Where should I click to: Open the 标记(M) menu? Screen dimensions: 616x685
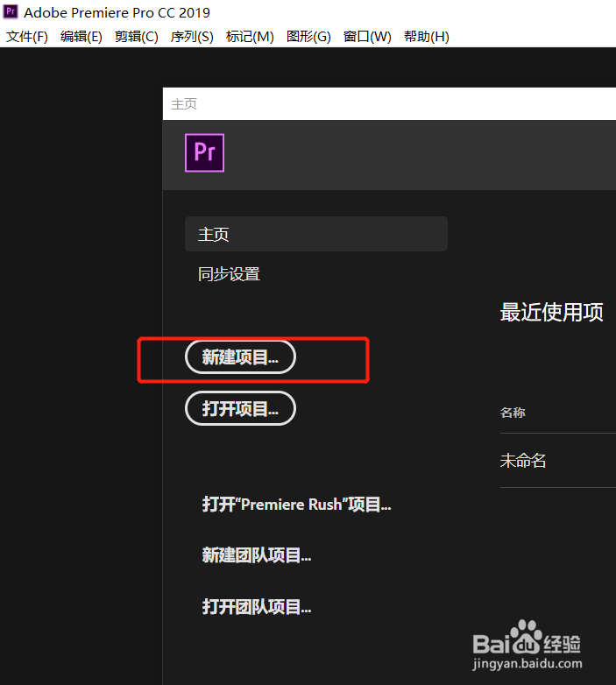(250, 37)
